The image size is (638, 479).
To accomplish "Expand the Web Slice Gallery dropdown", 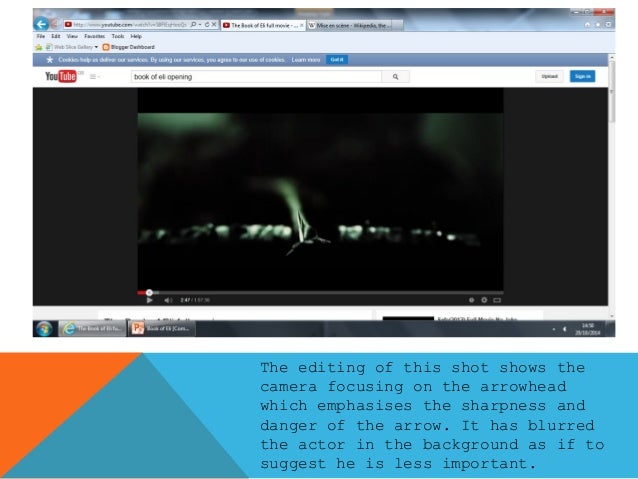I will tap(96, 47).
